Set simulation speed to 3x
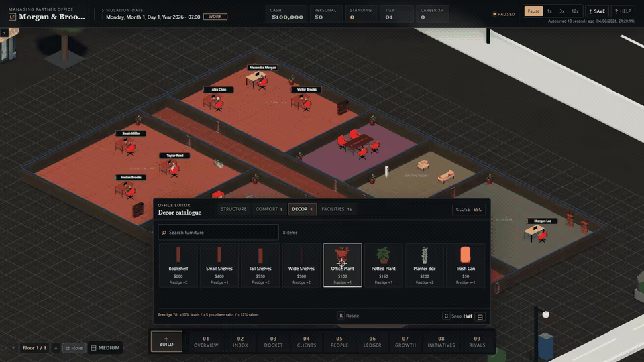Viewport: 644px width, 362px height. [x=562, y=11]
